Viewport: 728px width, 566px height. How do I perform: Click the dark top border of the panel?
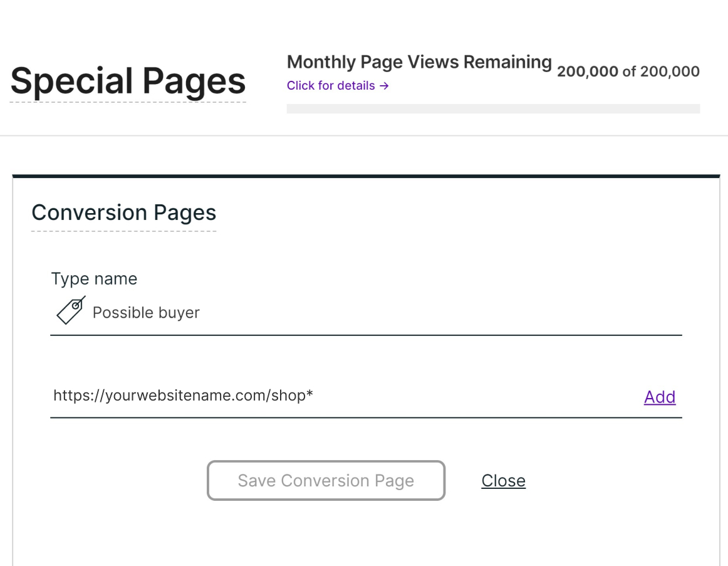[366, 176]
